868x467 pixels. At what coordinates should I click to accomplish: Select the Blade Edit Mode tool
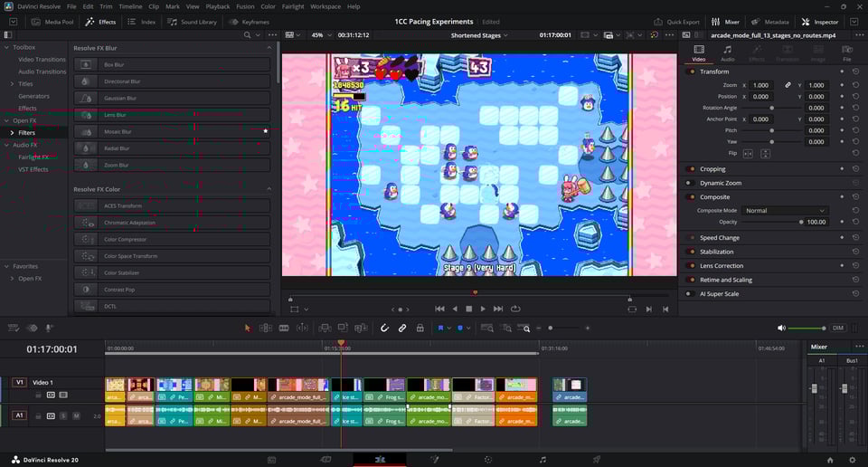point(284,328)
